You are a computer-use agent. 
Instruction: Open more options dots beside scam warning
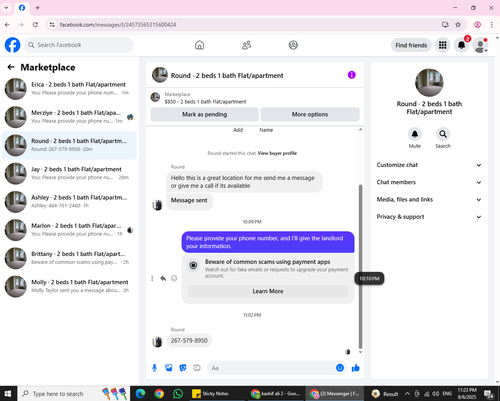(x=152, y=278)
